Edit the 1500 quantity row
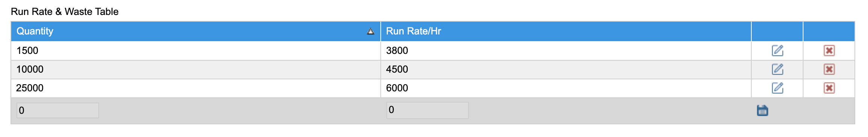 (777, 51)
